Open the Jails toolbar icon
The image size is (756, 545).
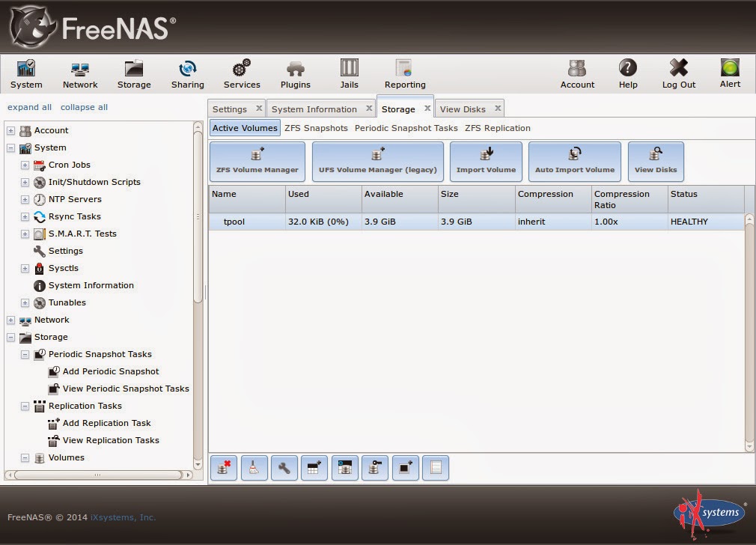coord(349,74)
